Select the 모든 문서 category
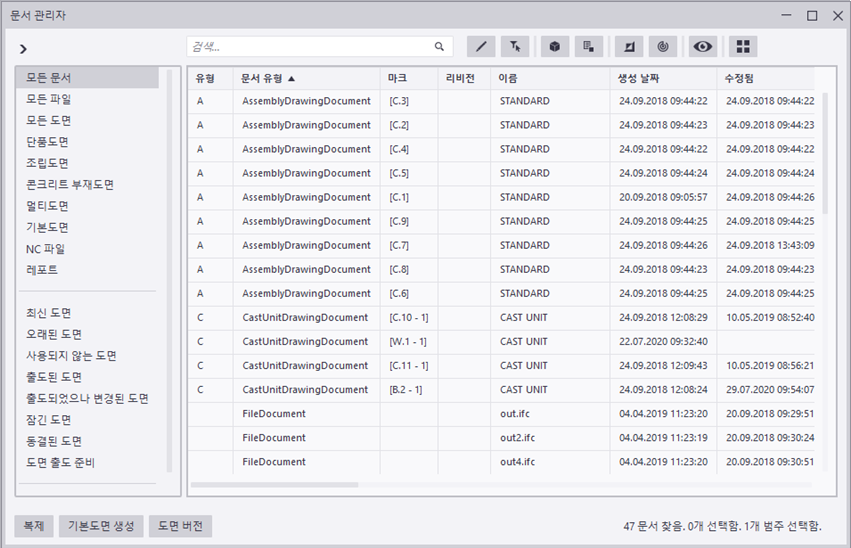Screen dimensions: 851x548 (87, 78)
